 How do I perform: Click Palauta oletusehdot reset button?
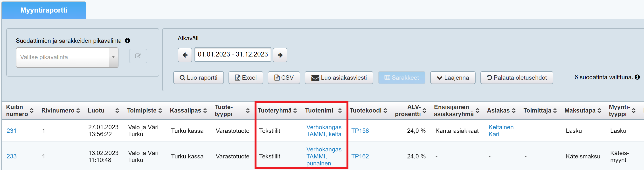(x=517, y=78)
